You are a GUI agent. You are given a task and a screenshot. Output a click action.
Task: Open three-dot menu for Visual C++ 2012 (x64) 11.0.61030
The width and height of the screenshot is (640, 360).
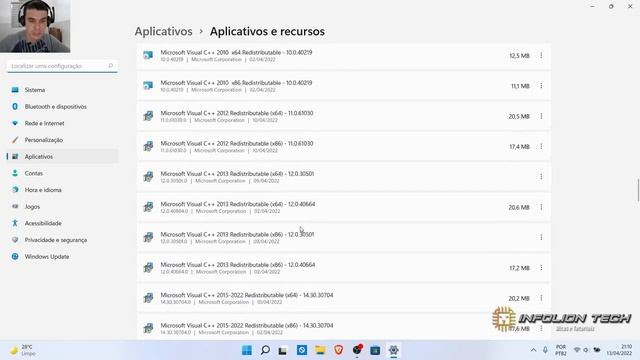(x=541, y=116)
